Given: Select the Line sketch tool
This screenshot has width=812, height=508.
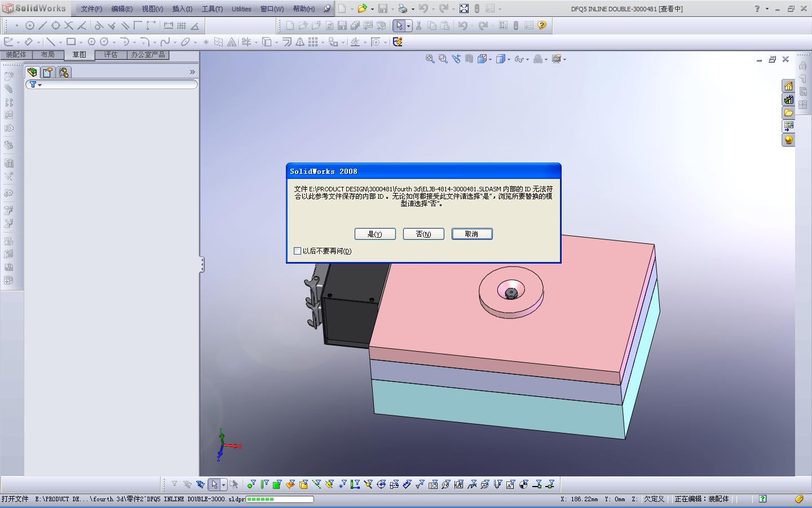Looking at the screenshot, I should pyautogui.click(x=51, y=42).
